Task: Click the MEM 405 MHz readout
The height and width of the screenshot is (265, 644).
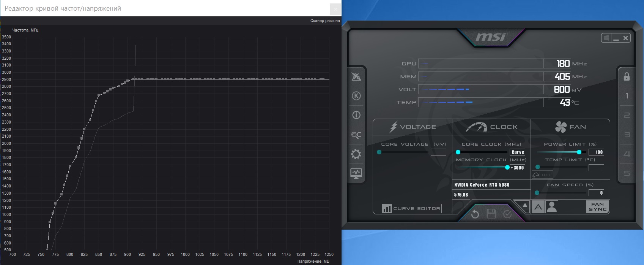Action: pyautogui.click(x=557, y=76)
